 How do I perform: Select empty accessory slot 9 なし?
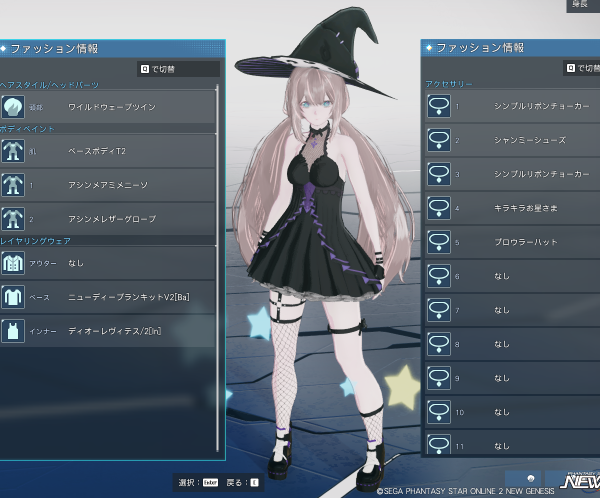tap(512, 378)
